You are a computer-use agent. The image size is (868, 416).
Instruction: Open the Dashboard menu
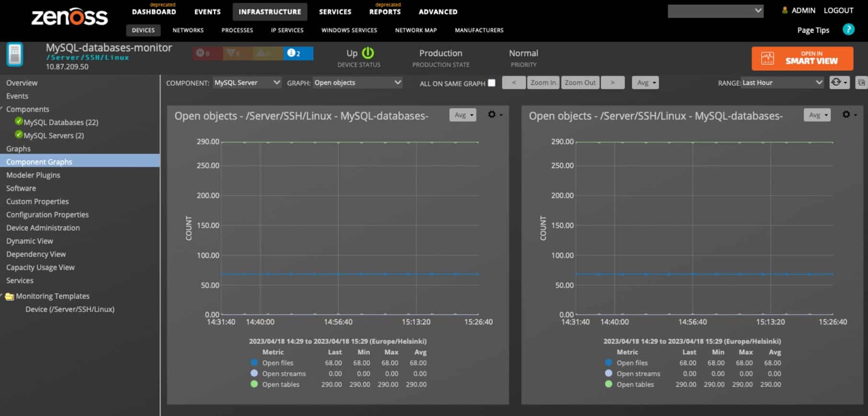pos(154,12)
